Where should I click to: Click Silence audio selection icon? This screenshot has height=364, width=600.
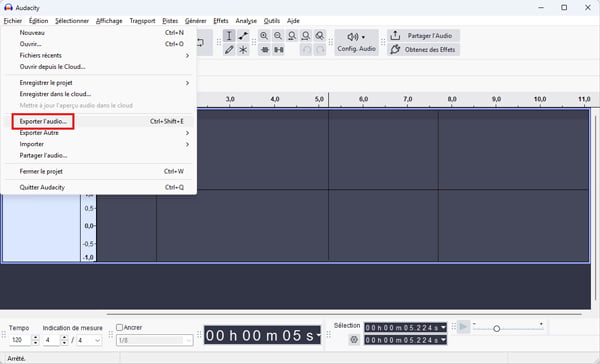(x=279, y=50)
